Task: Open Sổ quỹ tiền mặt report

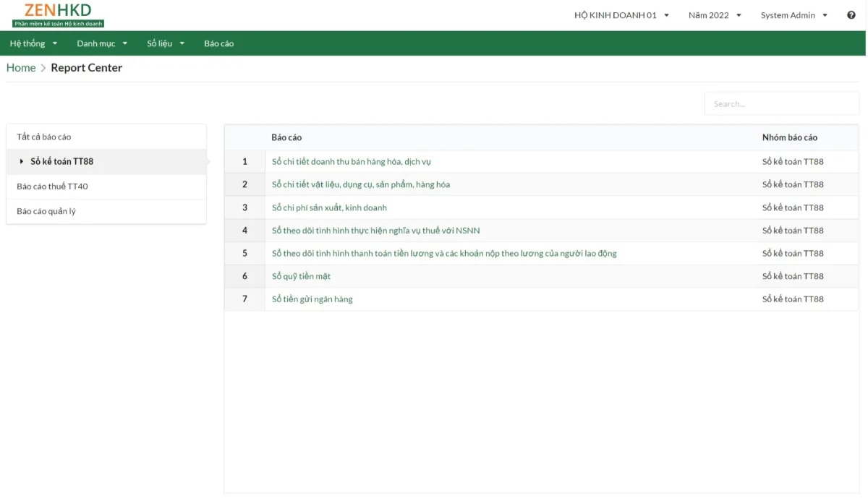Action: [x=301, y=276]
